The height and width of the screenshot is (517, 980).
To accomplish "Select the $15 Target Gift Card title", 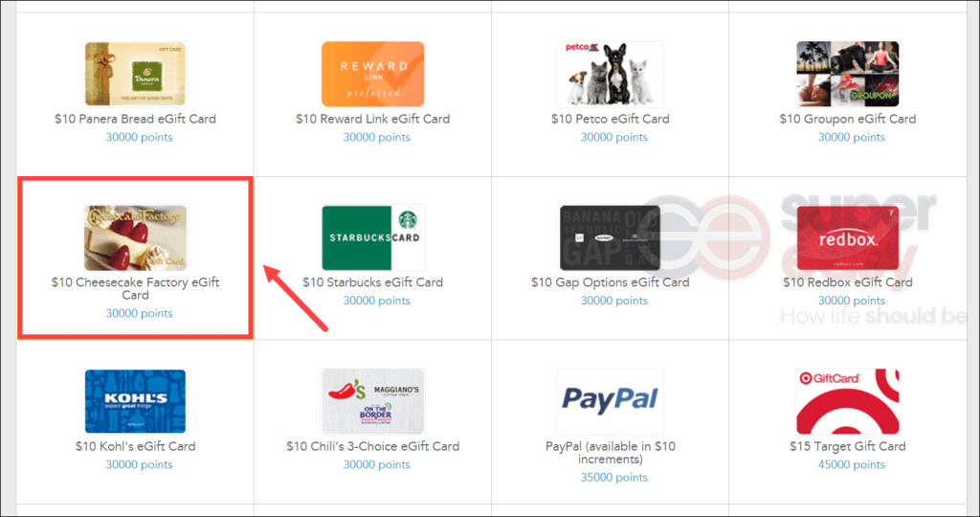I will point(848,446).
